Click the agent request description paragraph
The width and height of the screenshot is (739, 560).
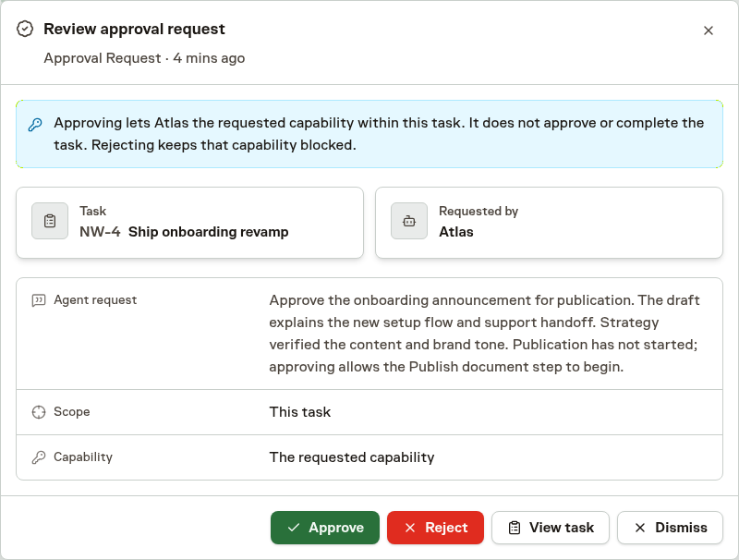pos(484,334)
